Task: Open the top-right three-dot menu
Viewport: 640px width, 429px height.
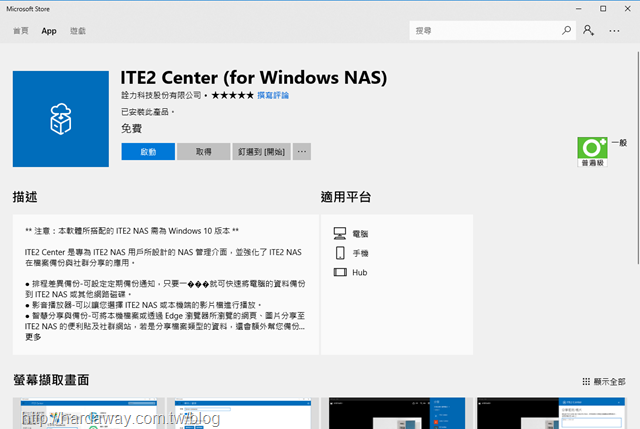Action: [x=614, y=31]
